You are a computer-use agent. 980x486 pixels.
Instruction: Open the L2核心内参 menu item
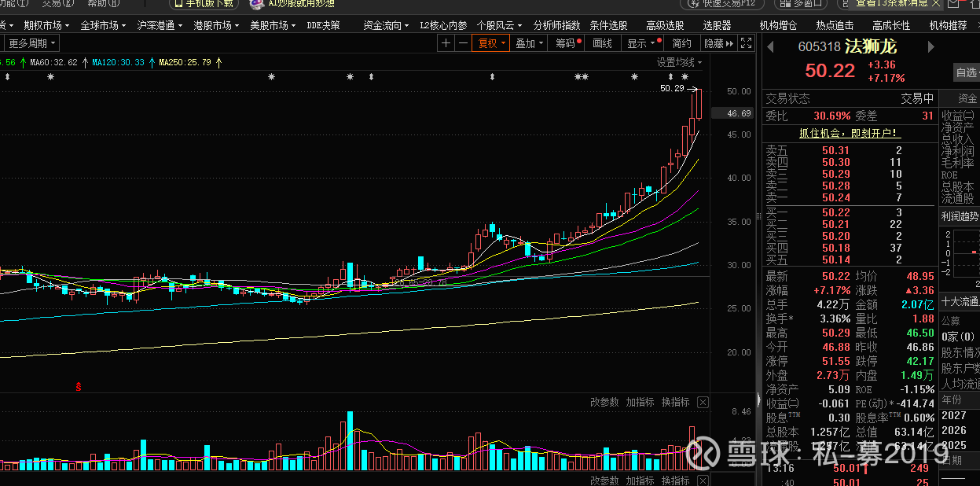pos(443,25)
